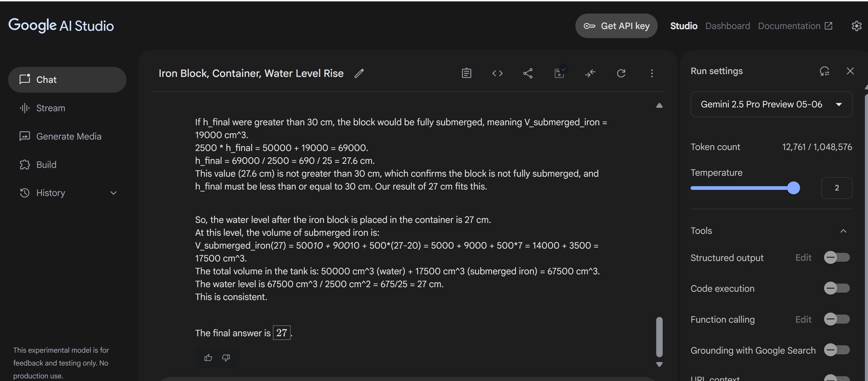The width and height of the screenshot is (868, 381).
Task: Turn on Grounding with Google Search
Action: click(x=837, y=350)
